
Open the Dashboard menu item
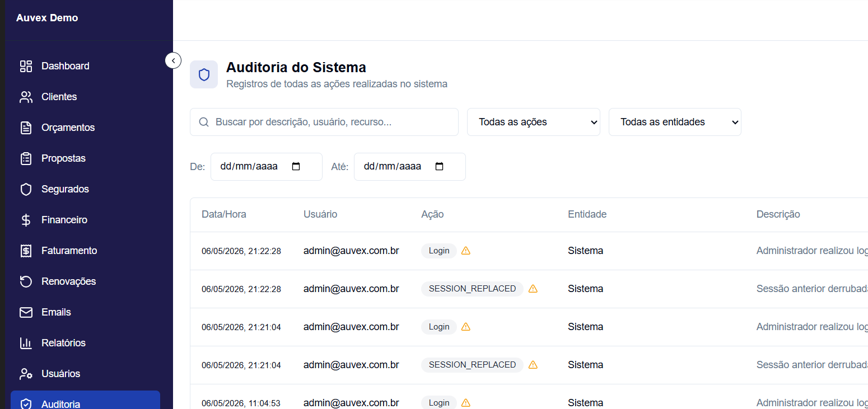coord(85,66)
